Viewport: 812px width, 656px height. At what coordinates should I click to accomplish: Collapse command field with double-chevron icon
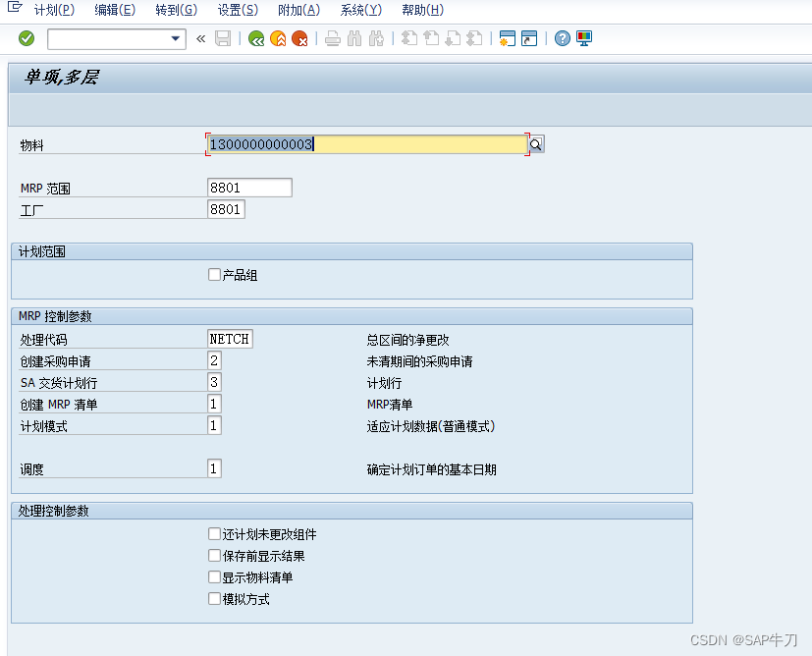tap(201, 39)
